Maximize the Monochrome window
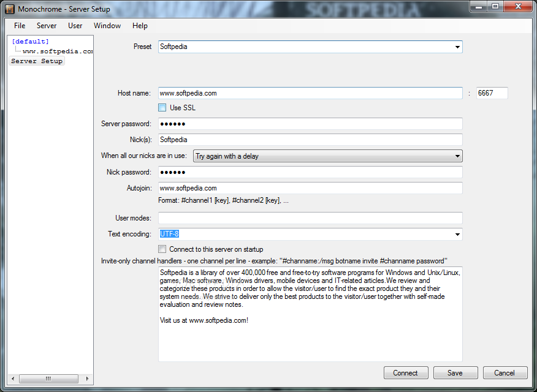This screenshot has height=392, width=537. (495, 7)
